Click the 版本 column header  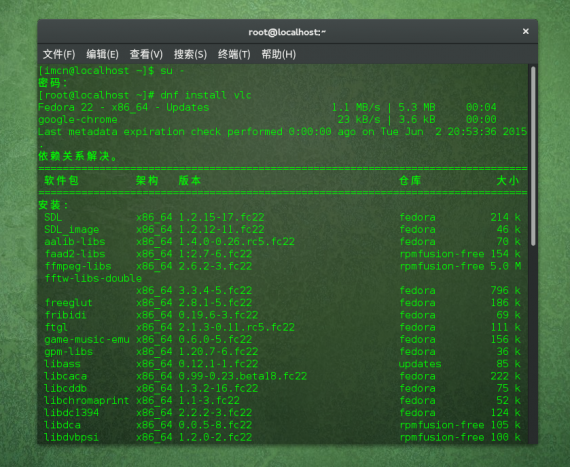point(190,181)
